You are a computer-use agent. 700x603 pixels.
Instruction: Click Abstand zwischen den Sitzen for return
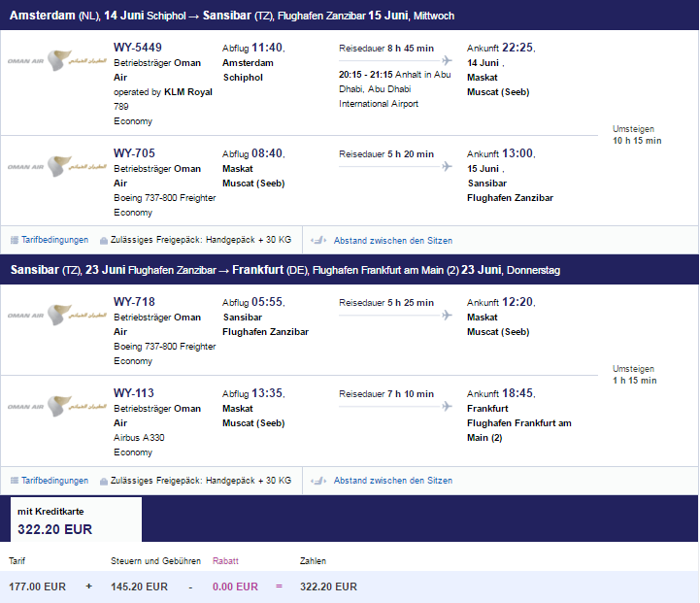pyautogui.click(x=393, y=481)
